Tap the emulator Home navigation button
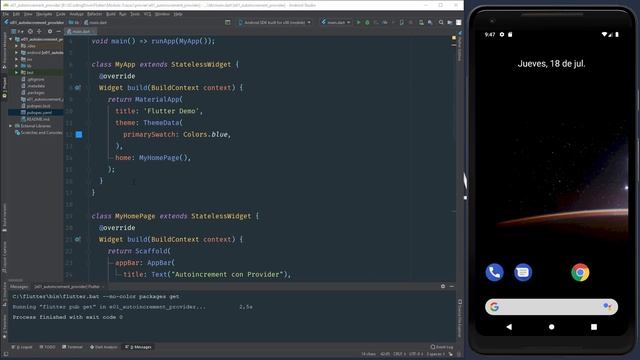Image resolution: width=640 pixels, height=360 pixels. (x=551, y=327)
